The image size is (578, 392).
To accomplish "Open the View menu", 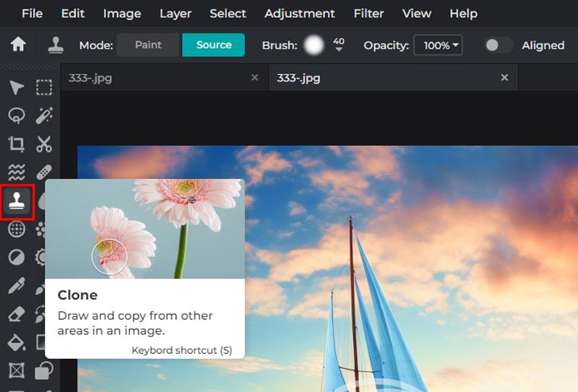I will point(417,14).
